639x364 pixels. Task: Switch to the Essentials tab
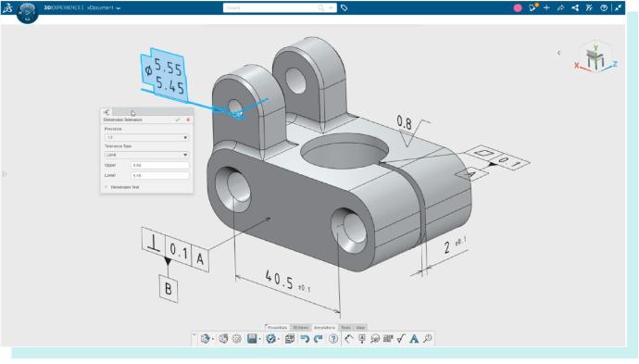(277, 328)
